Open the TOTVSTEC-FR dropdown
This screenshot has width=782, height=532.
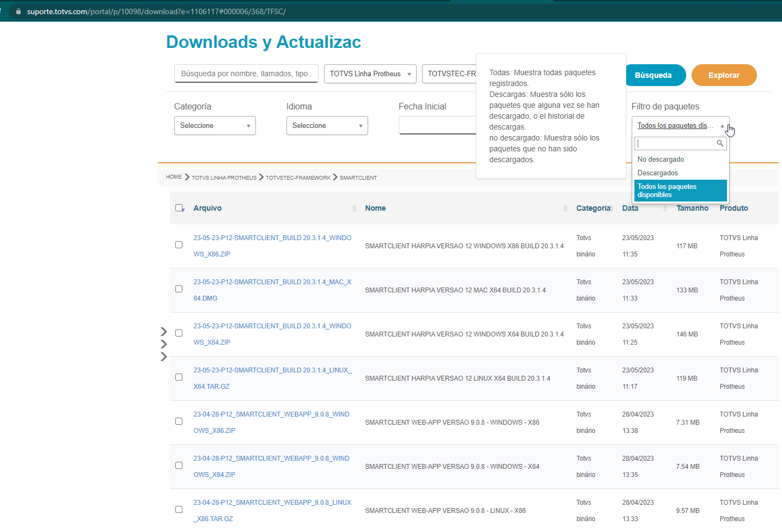449,74
